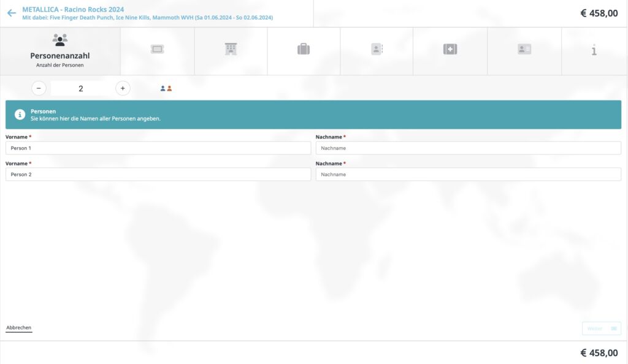Open the ticket step icon

point(157,50)
